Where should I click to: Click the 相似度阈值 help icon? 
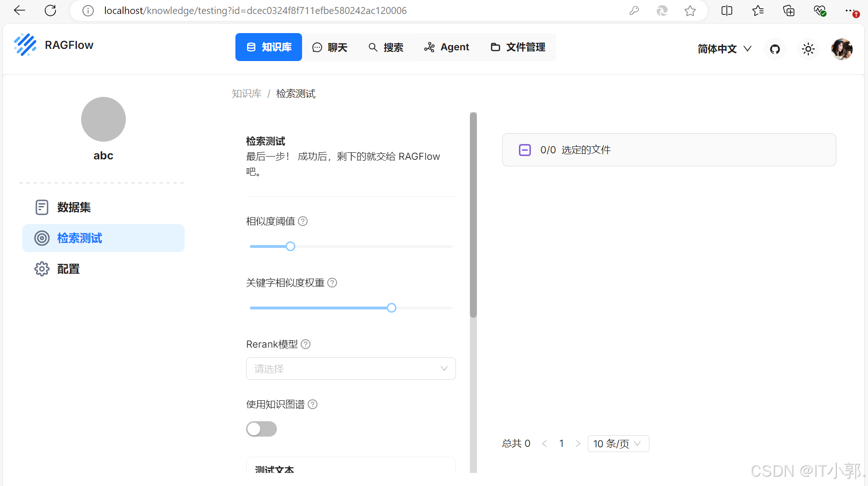[303, 221]
